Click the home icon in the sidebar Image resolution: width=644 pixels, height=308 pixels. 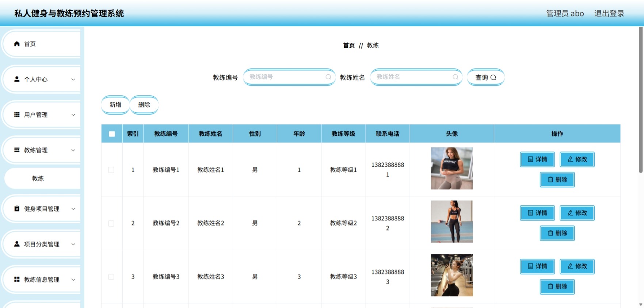click(x=17, y=44)
